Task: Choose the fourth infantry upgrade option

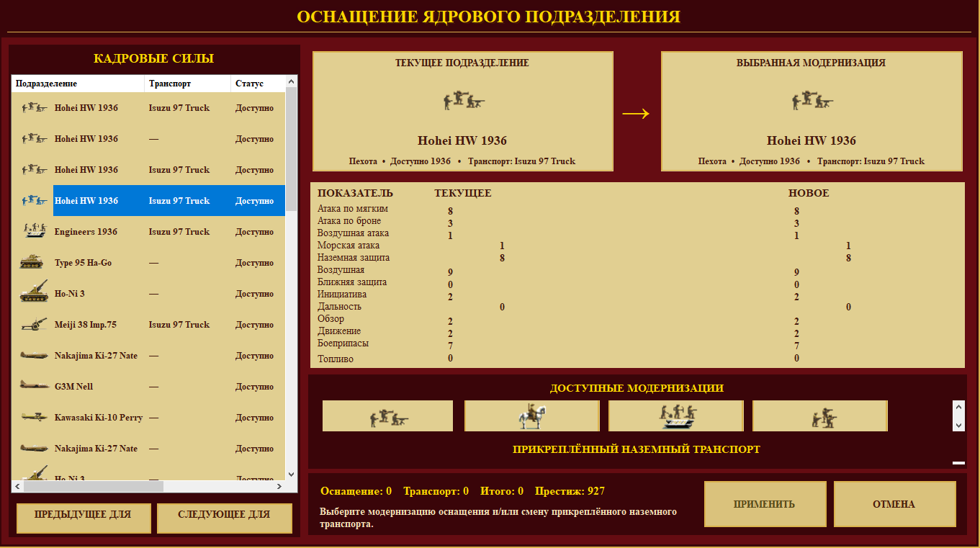Action: tap(820, 416)
